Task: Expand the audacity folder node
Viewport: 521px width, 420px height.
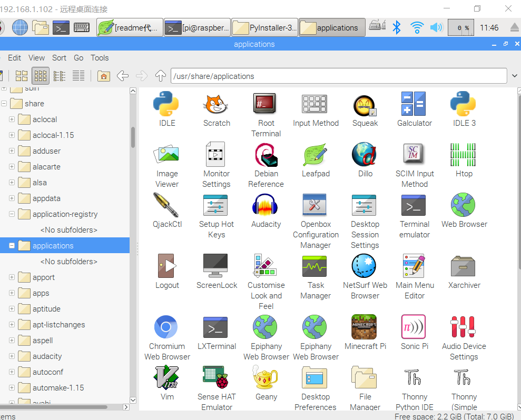Action: (12, 356)
